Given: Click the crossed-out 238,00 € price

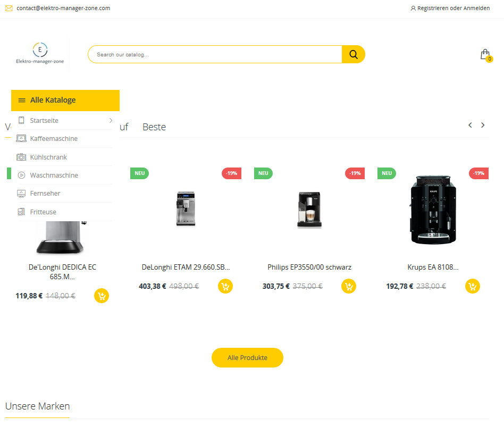Looking at the screenshot, I should click(431, 286).
